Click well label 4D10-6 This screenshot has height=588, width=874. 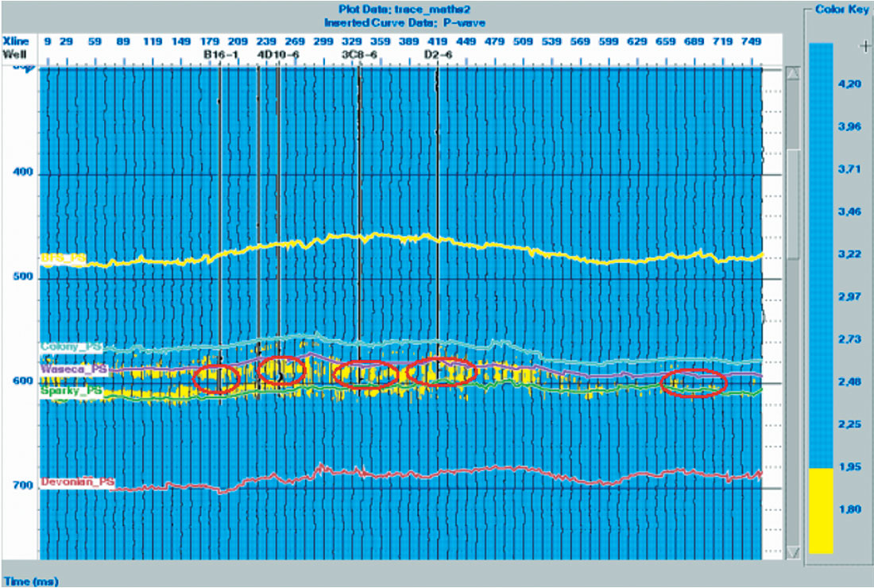[x=277, y=55]
